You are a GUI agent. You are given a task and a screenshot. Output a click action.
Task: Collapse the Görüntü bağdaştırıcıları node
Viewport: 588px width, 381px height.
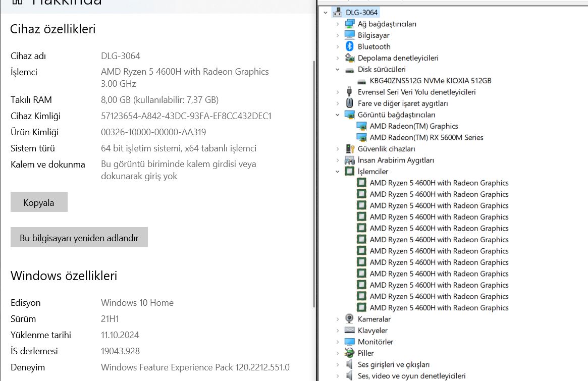338,115
